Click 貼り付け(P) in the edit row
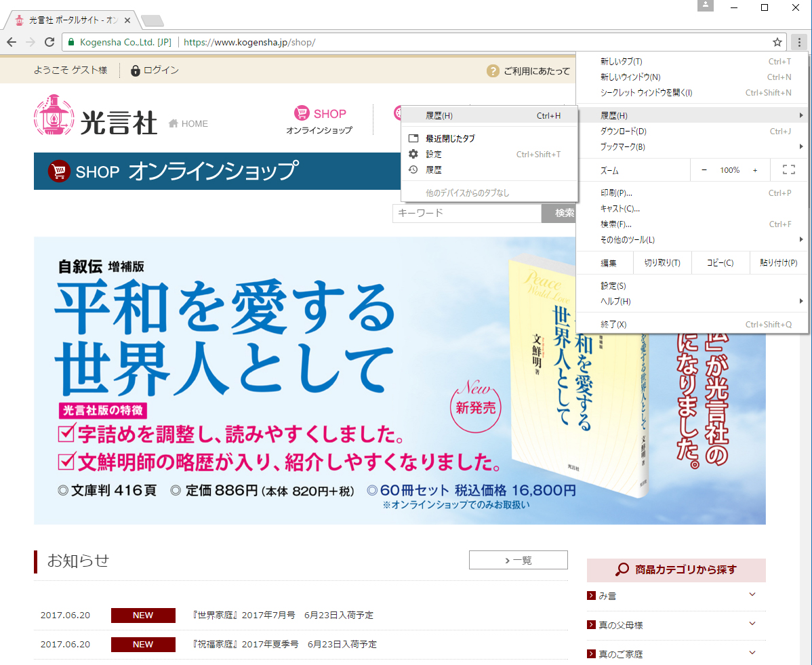Image resolution: width=812 pixels, height=665 pixels. pyautogui.click(x=778, y=262)
